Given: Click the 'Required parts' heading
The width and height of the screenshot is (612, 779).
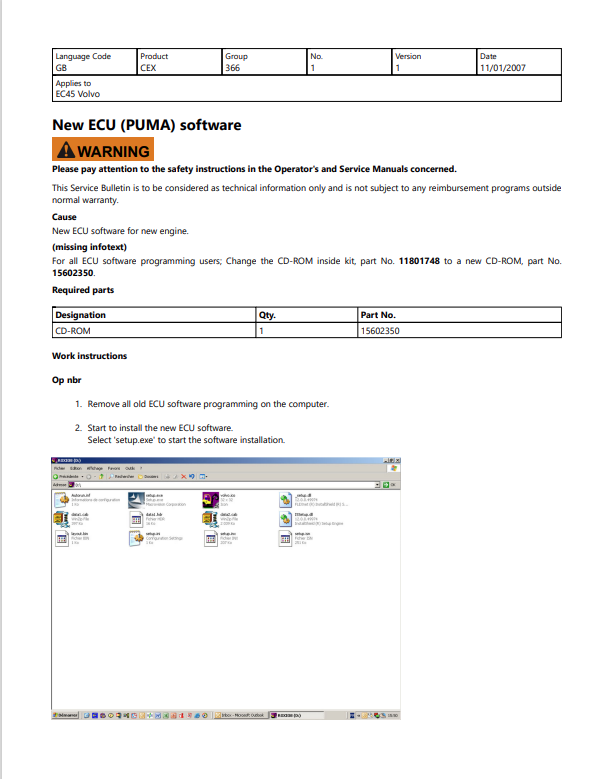Looking at the screenshot, I should click(83, 290).
